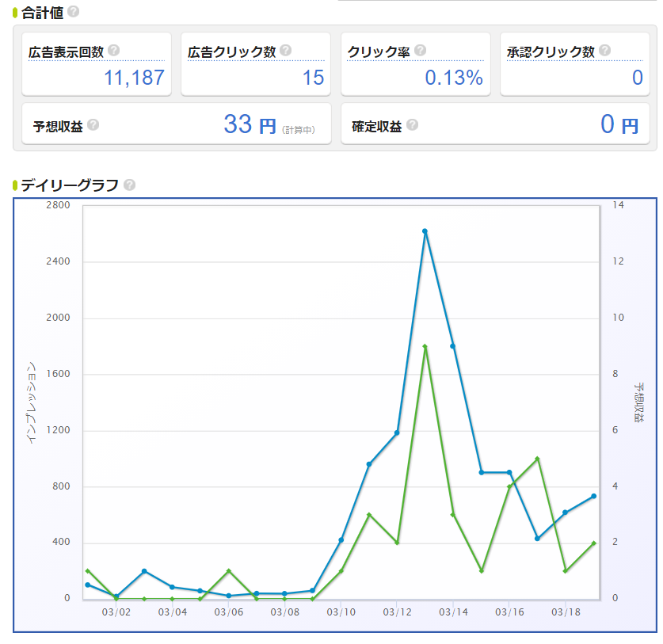Click the 広告表示回数 label
Screen dimensions: 663x644
pyautogui.click(x=66, y=52)
